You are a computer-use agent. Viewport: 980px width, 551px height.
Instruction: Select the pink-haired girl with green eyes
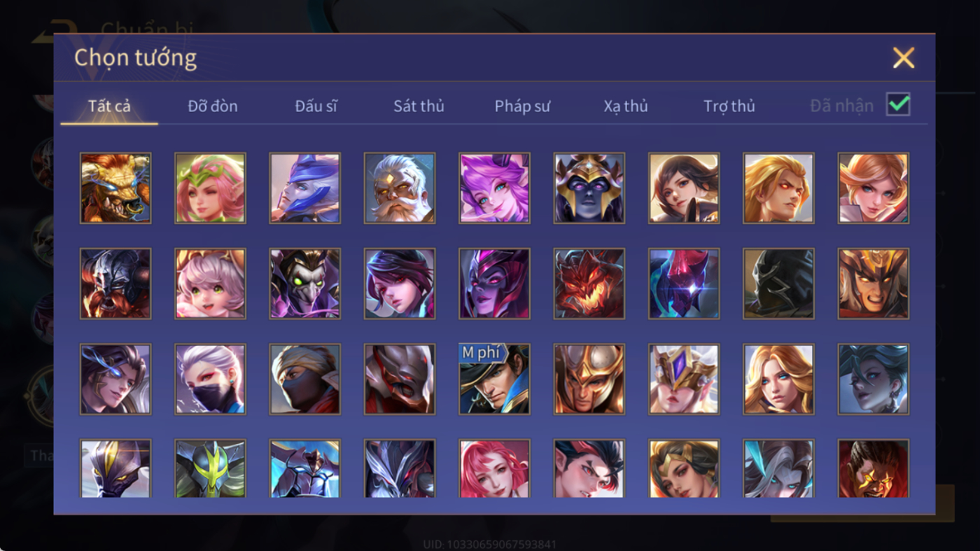[210, 284]
